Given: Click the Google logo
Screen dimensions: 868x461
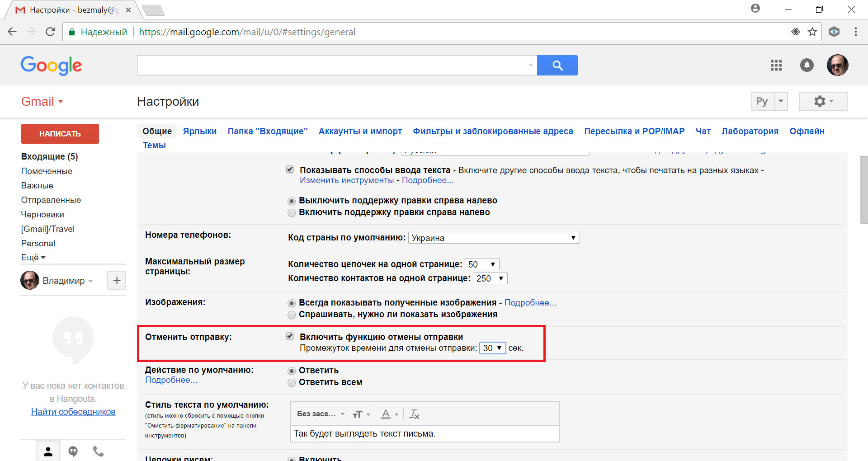Looking at the screenshot, I should 51,66.
